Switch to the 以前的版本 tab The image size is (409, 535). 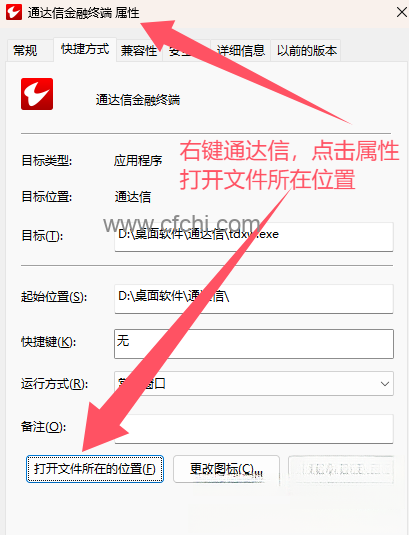306,50
